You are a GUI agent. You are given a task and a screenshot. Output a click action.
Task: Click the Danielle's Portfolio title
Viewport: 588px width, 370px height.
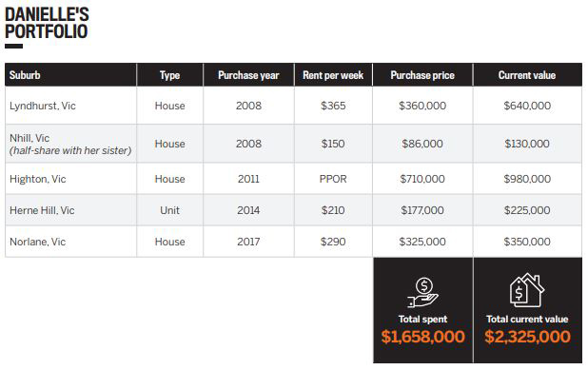tap(47, 23)
